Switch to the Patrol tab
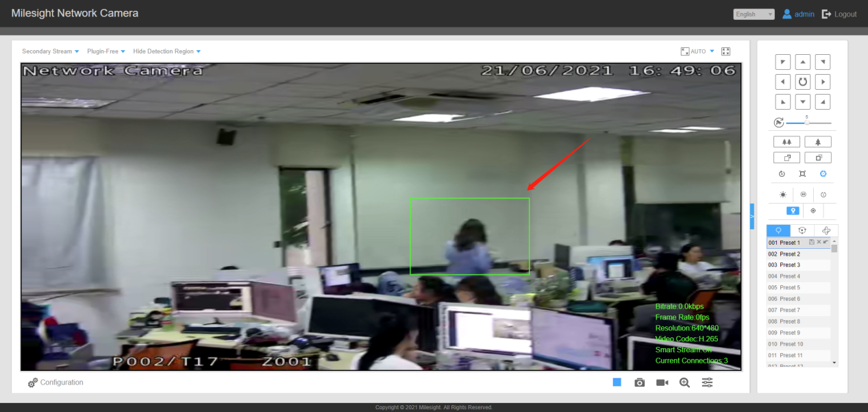The height and width of the screenshot is (412, 868). click(x=802, y=230)
